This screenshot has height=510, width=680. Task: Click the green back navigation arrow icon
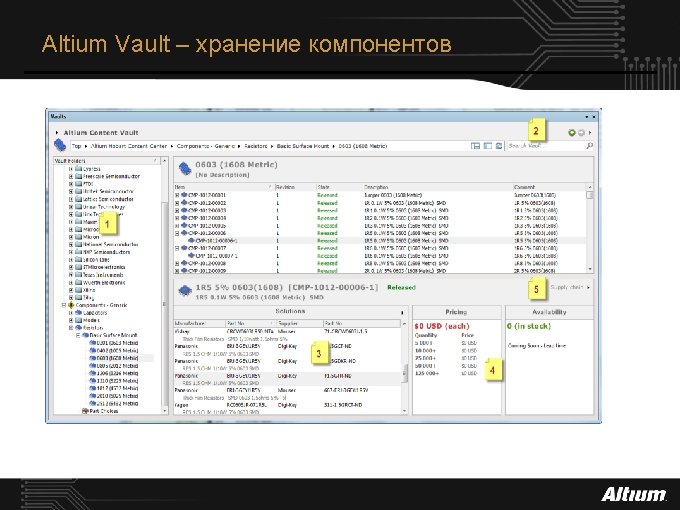coord(572,133)
